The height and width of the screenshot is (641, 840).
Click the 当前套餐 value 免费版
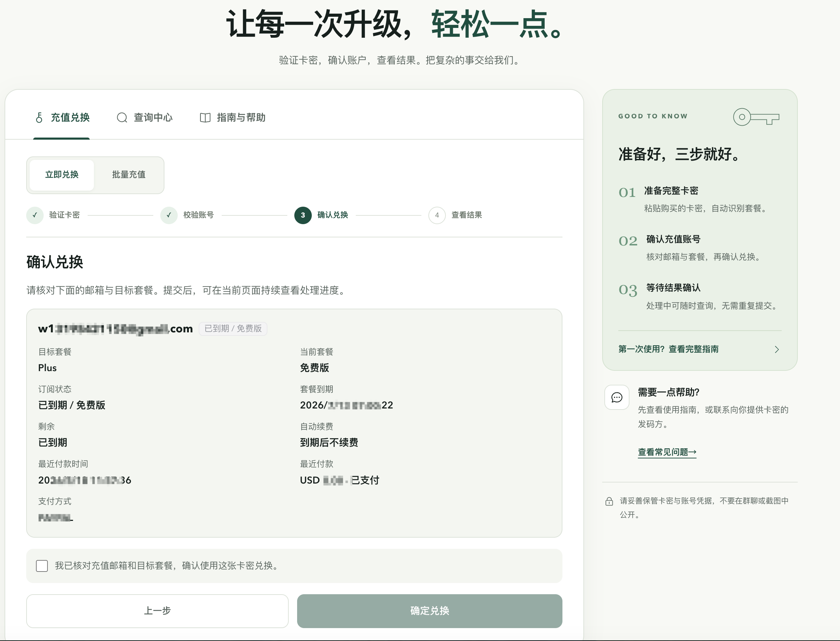pyautogui.click(x=314, y=368)
